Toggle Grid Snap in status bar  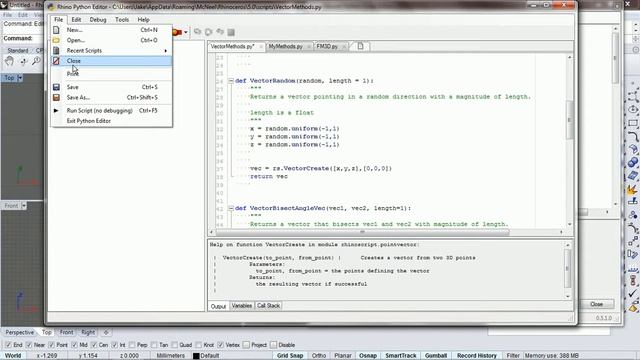click(x=290, y=356)
